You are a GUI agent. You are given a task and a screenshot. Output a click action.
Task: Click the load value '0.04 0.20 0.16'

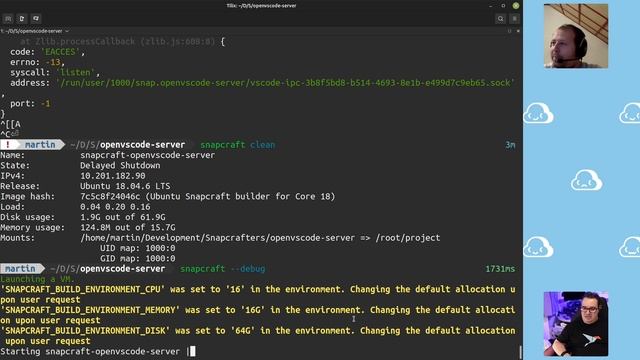[x=115, y=207]
